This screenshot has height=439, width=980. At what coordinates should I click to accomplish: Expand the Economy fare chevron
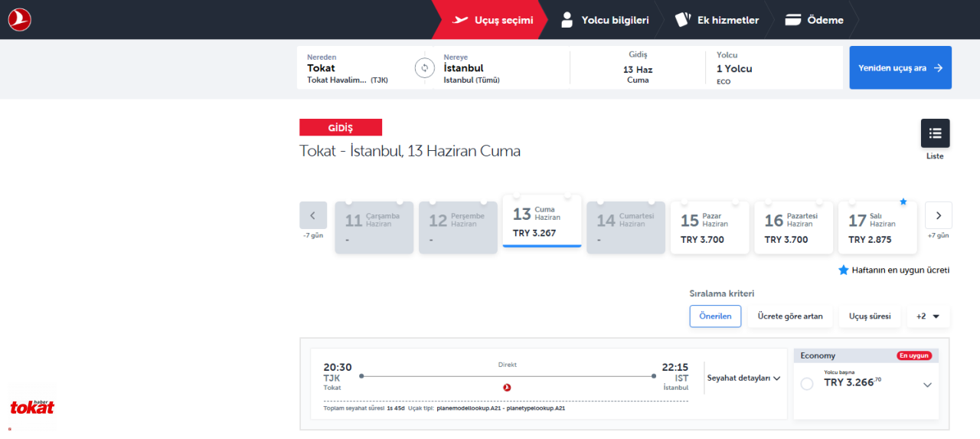(x=928, y=385)
